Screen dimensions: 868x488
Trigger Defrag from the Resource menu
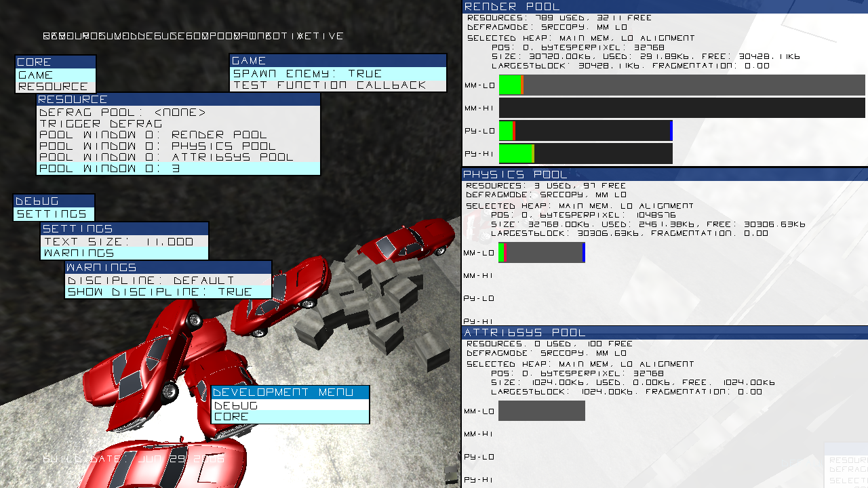point(178,124)
